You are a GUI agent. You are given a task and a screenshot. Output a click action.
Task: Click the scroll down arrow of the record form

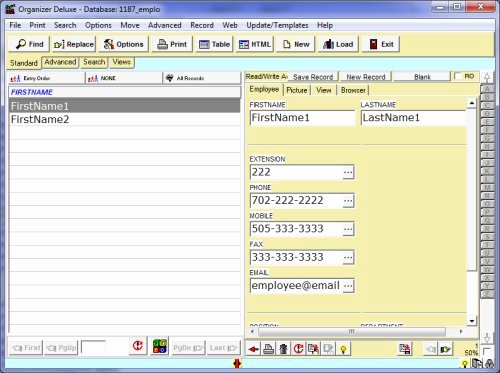point(472,321)
